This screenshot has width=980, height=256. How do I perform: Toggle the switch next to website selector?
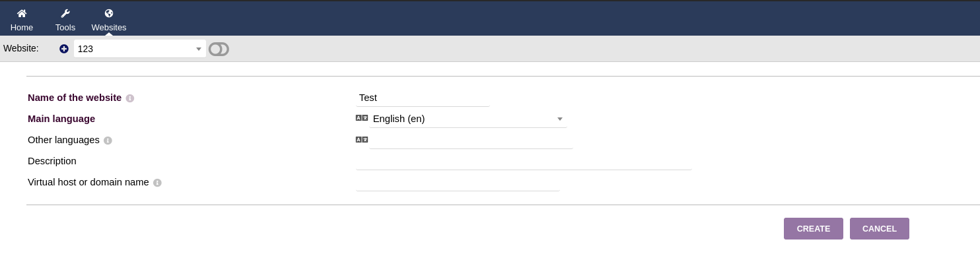pyautogui.click(x=219, y=49)
